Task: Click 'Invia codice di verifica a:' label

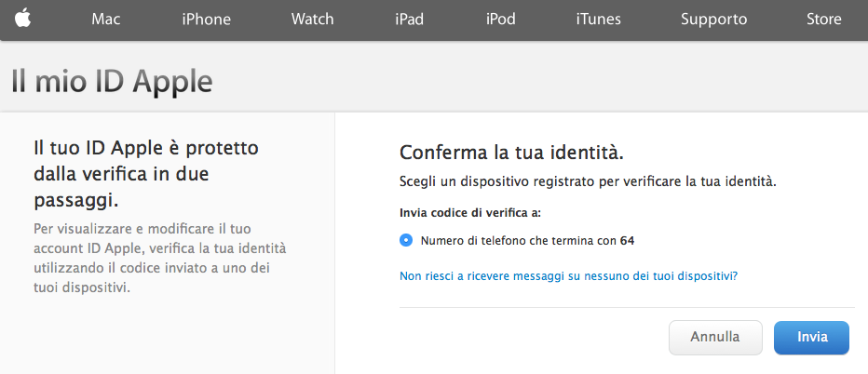Action: point(470,212)
